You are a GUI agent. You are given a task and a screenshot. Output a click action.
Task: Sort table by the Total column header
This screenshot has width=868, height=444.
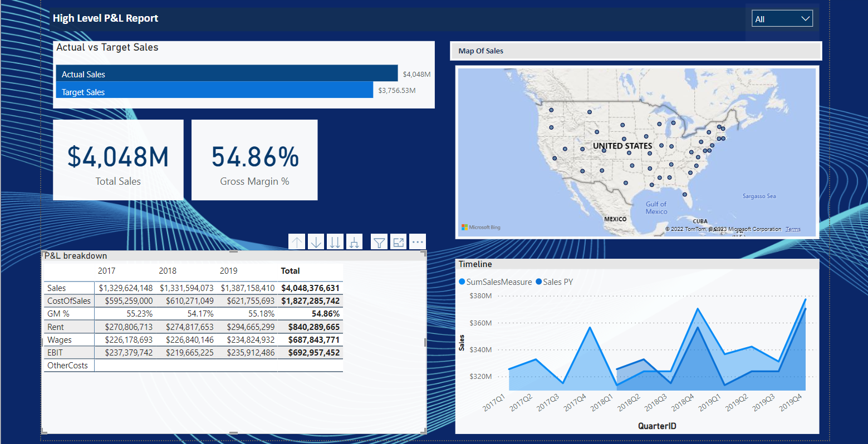(290, 271)
